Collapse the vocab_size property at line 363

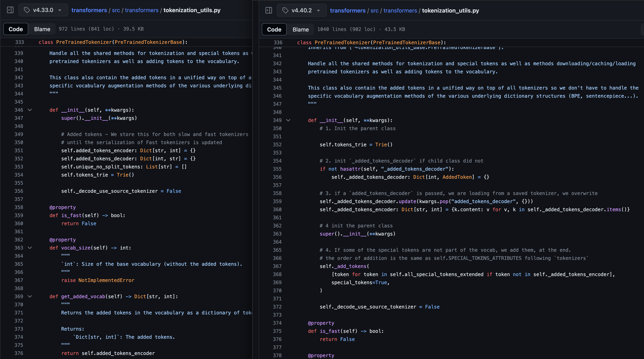(x=30, y=248)
